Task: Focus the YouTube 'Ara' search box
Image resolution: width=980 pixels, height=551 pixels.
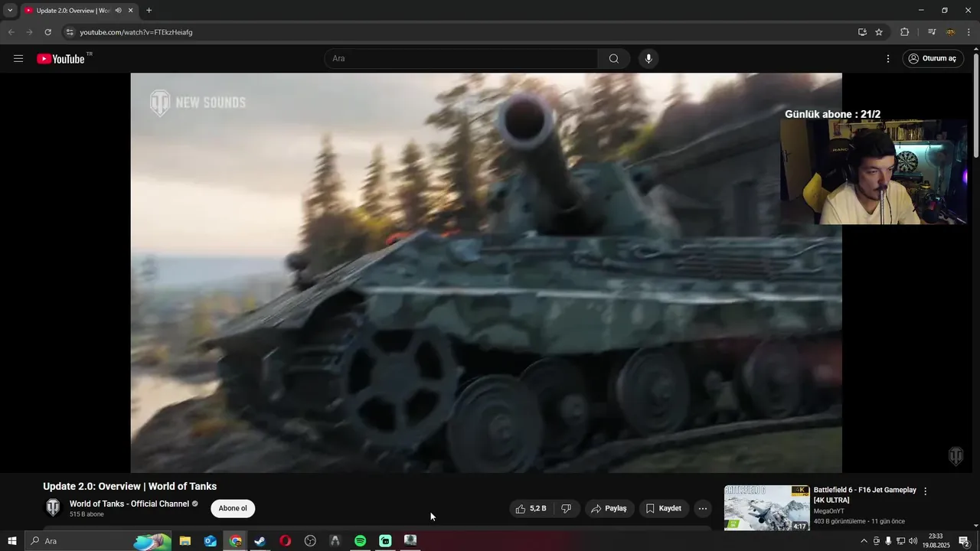Action: coord(461,59)
